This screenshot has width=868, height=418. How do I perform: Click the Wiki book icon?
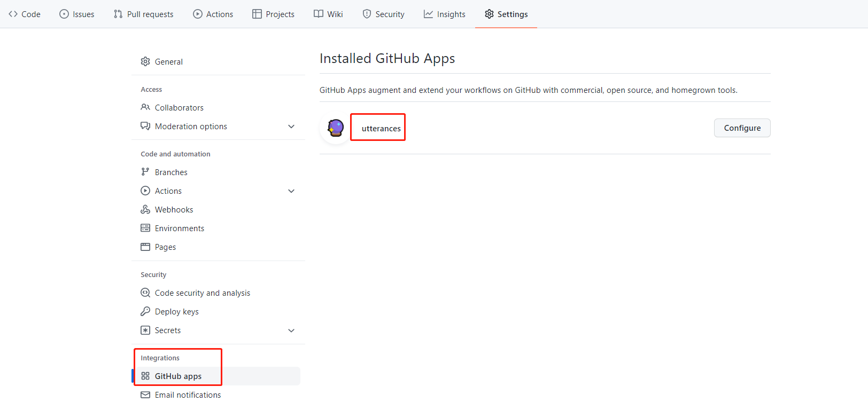point(319,14)
